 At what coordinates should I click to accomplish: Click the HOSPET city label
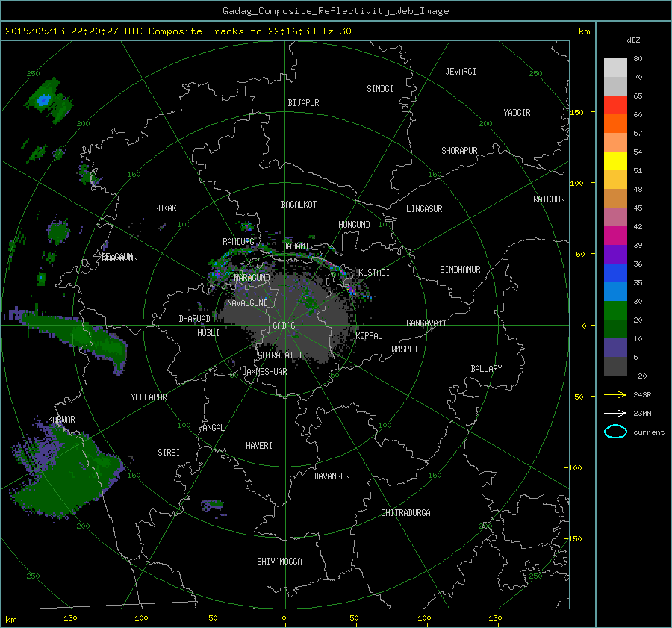point(405,349)
